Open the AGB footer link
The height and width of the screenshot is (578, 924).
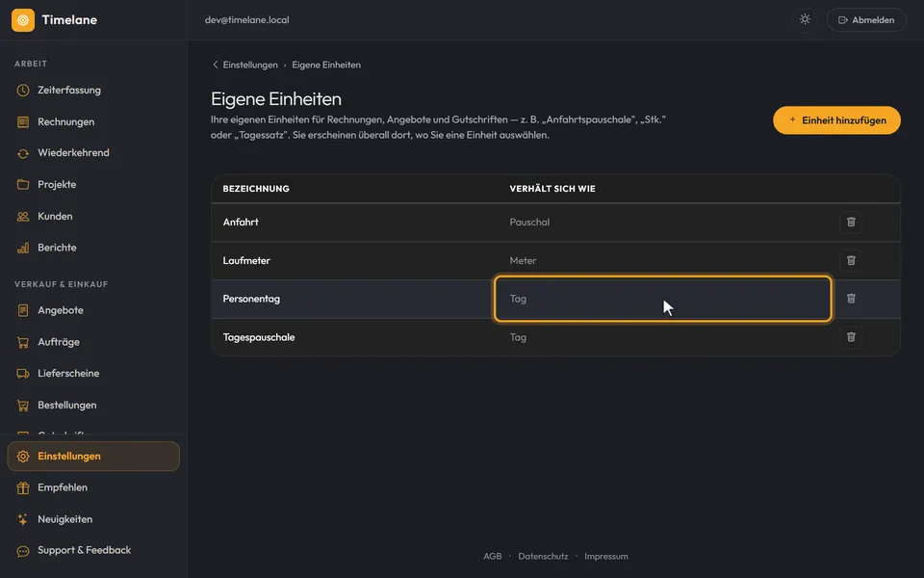pos(493,556)
